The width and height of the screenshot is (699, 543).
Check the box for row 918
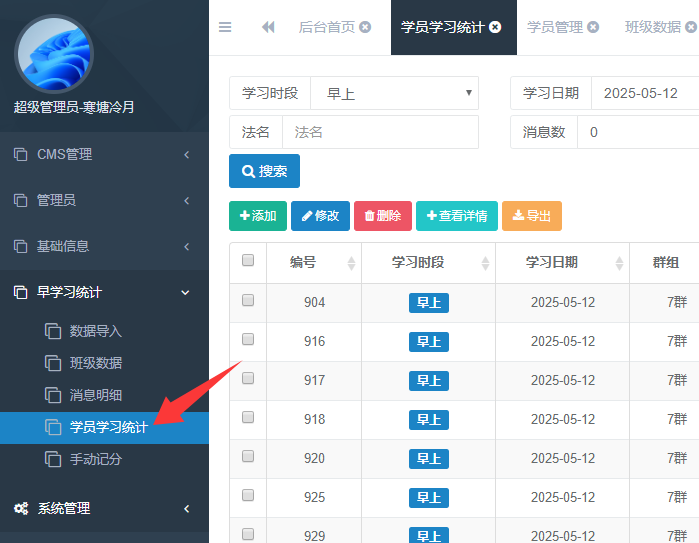tap(248, 418)
